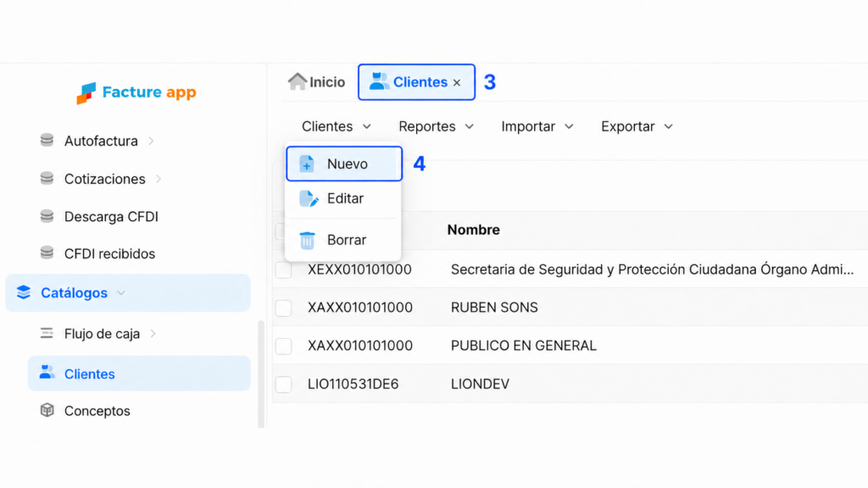Expand the Importar dropdown
The height and width of the screenshot is (488, 868).
(537, 127)
